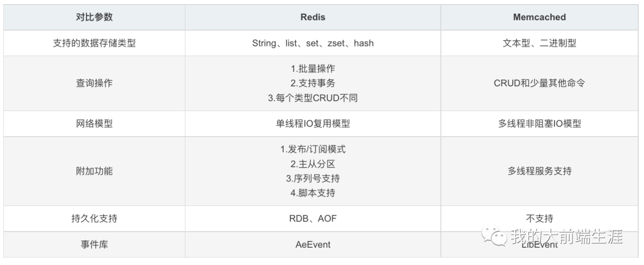Screen dimensions: 644x265
Task: Click the String、list、set、zset、hash cell
Action: pyautogui.click(x=313, y=43)
